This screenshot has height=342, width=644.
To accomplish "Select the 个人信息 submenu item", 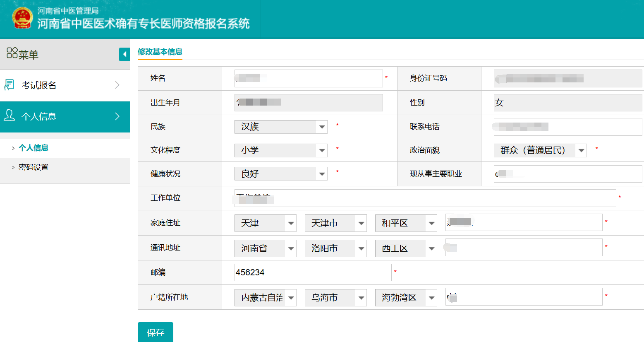I will [x=34, y=148].
